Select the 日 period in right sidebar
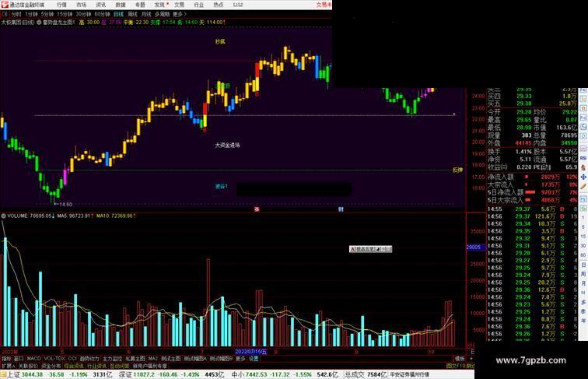Image resolution: width=588 pixels, height=379 pixels. (x=583, y=265)
